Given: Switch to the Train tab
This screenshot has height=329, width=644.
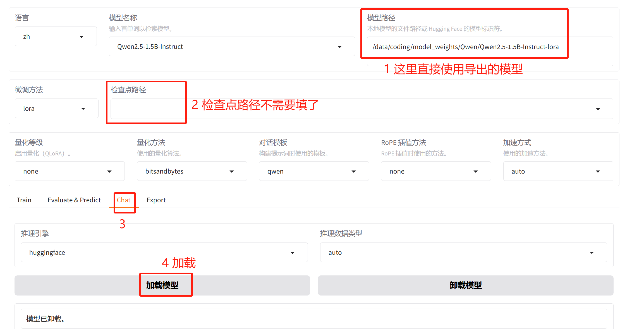Looking at the screenshot, I should point(24,200).
